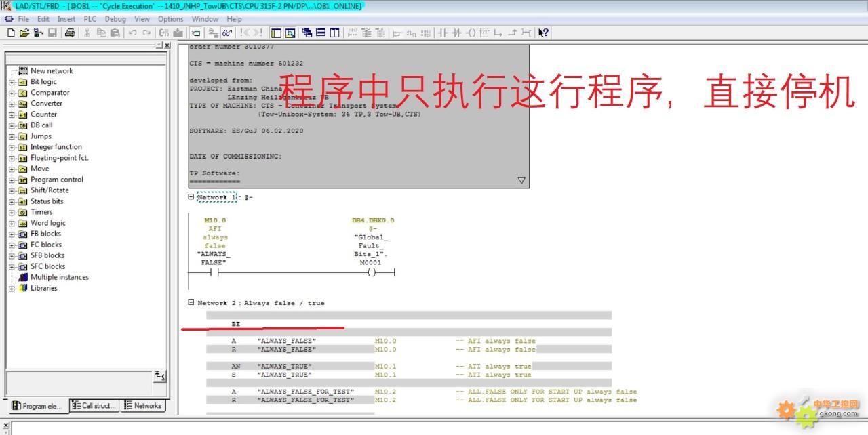The image size is (868, 435).
Task: Insert an empty box element
Action: [485, 33]
